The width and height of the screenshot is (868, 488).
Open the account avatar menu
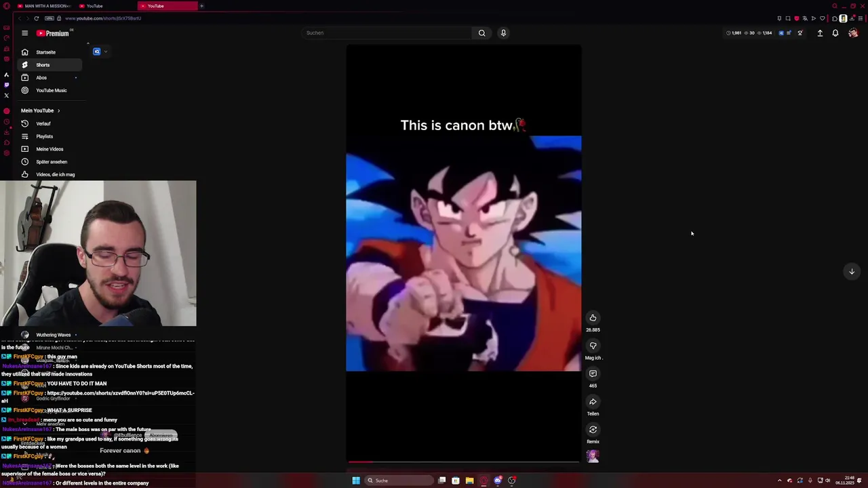[853, 33]
